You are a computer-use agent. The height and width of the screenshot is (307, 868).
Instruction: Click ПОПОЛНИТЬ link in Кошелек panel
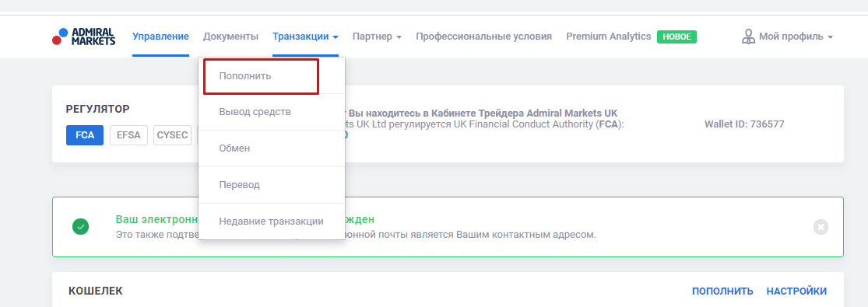click(x=722, y=291)
